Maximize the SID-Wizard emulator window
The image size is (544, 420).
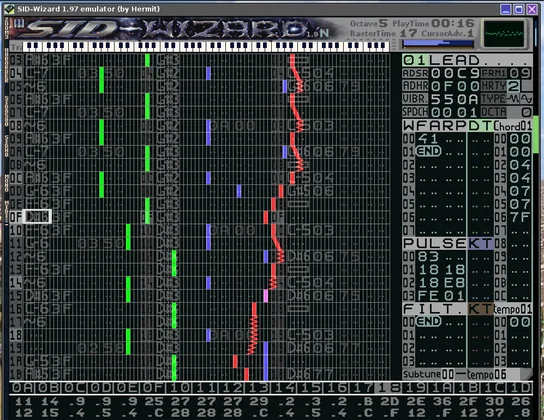tap(519, 9)
